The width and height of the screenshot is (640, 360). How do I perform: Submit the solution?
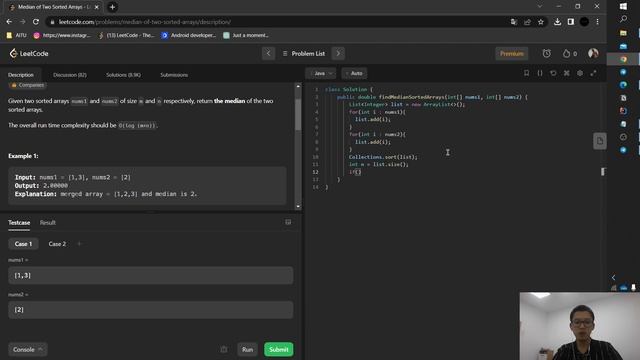279,349
